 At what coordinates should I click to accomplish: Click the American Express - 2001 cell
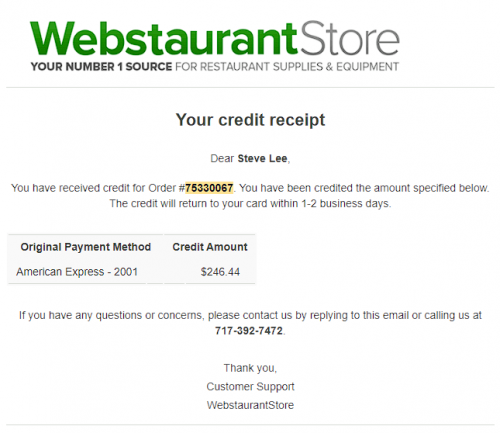(x=77, y=272)
